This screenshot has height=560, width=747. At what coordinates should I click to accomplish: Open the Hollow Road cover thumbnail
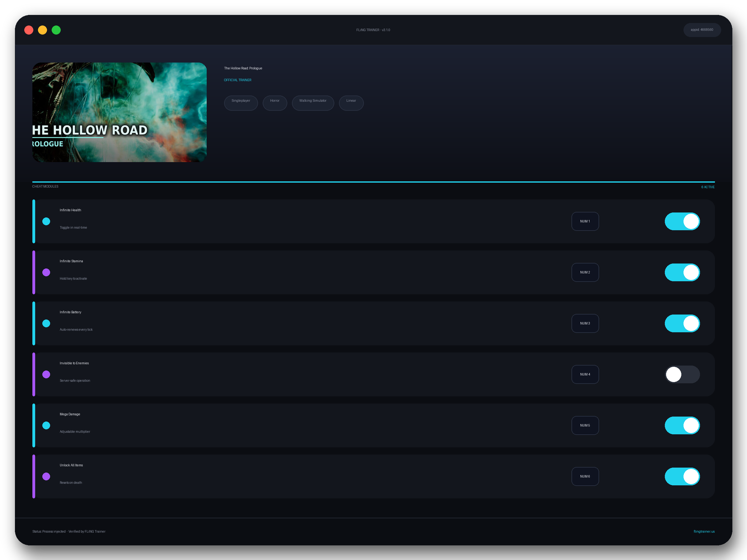click(120, 112)
